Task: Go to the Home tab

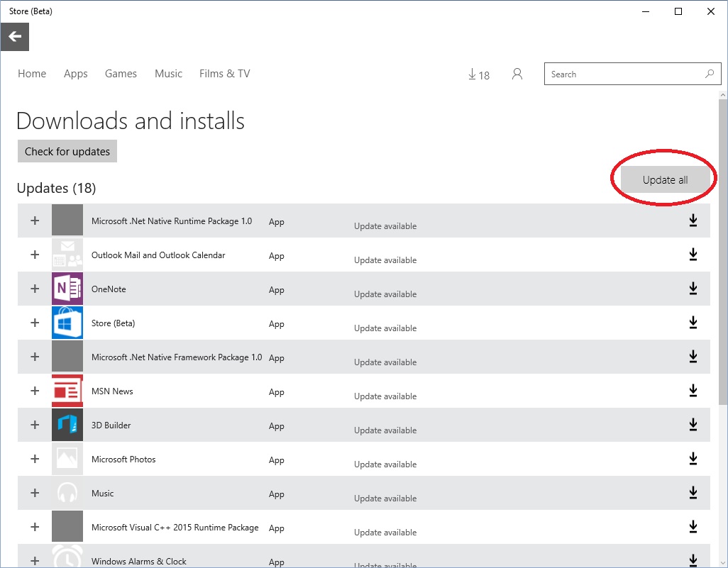Action: (32, 73)
